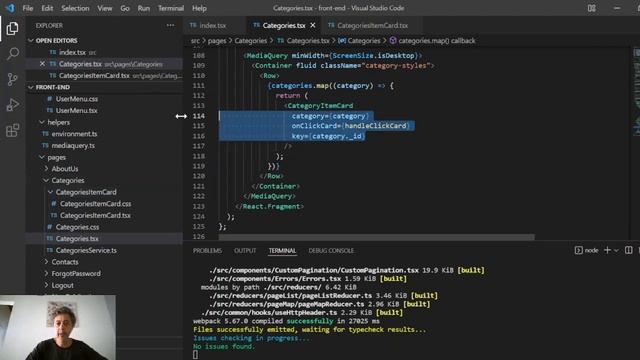
Task: Switch to the CategoriesItemCard.tsx editor tab
Action: point(372,25)
